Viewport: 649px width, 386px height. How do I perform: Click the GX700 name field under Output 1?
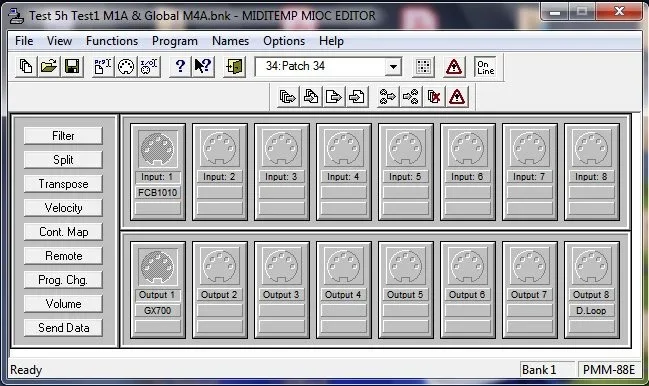pos(158,311)
